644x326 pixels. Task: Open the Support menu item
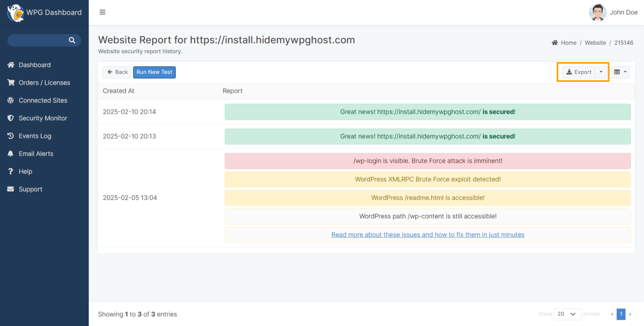(x=31, y=189)
